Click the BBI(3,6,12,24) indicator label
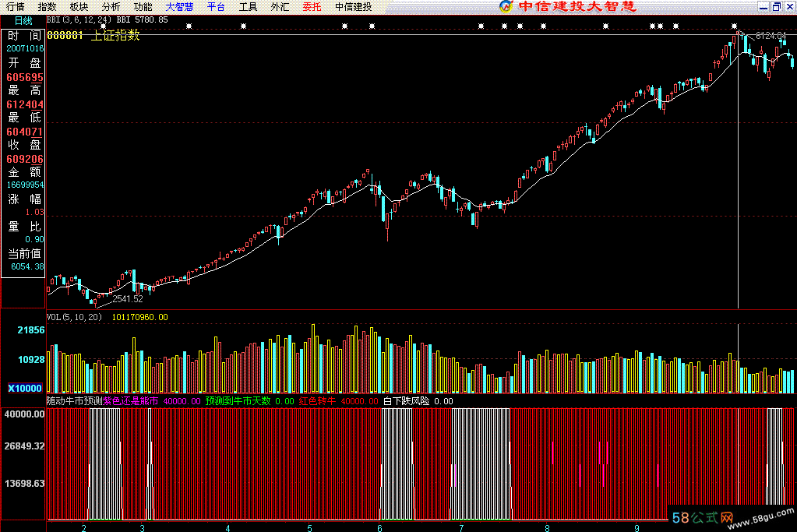Viewport: 797px width, 532px height. click(79, 19)
